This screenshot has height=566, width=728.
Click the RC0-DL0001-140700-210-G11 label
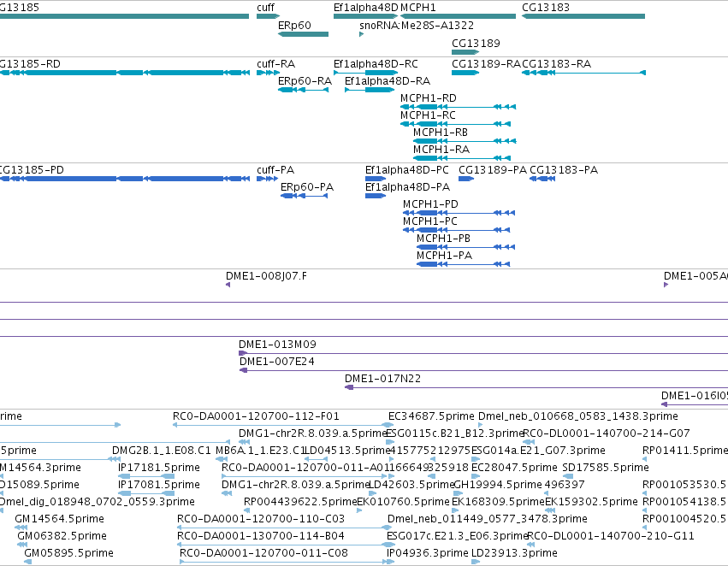pos(611,536)
